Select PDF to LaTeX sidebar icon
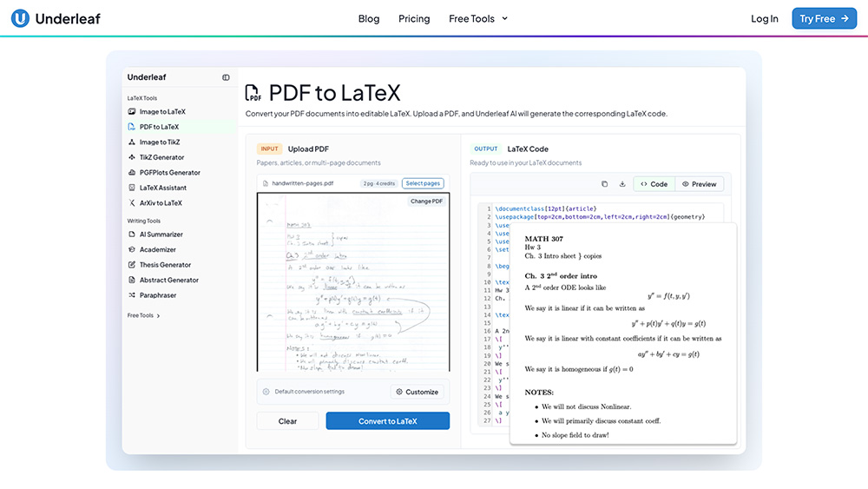The height and width of the screenshot is (489, 868). pos(132,127)
